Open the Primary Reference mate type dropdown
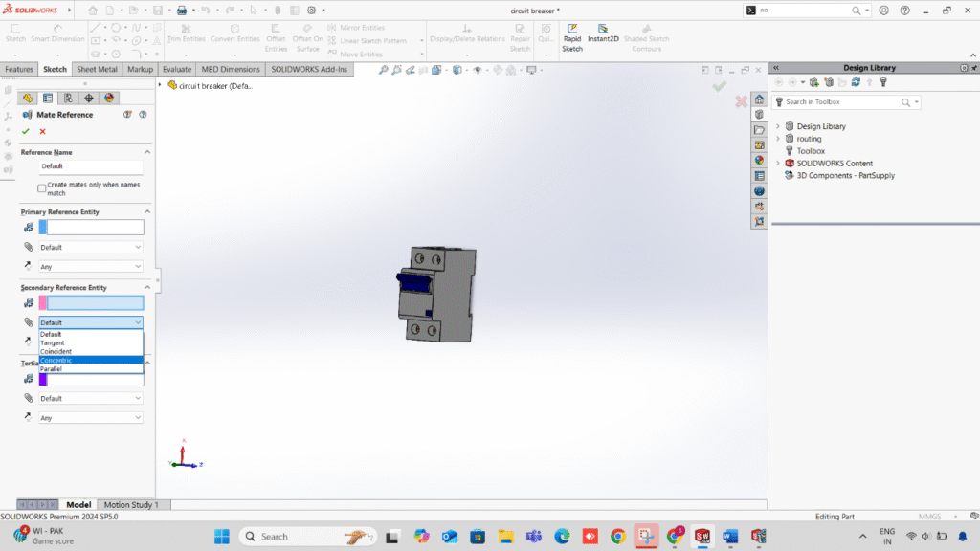Viewport: 980px width, 551px height. pyautogui.click(x=91, y=247)
